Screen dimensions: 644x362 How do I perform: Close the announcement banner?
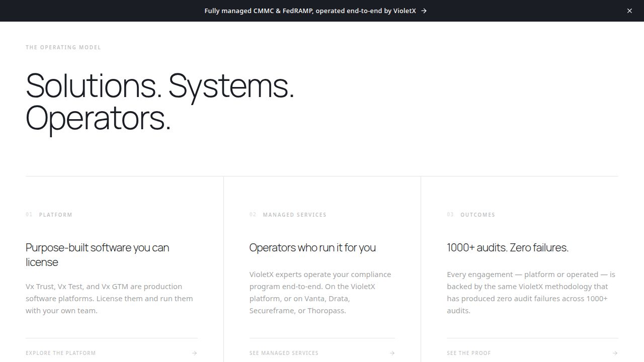pos(629,11)
